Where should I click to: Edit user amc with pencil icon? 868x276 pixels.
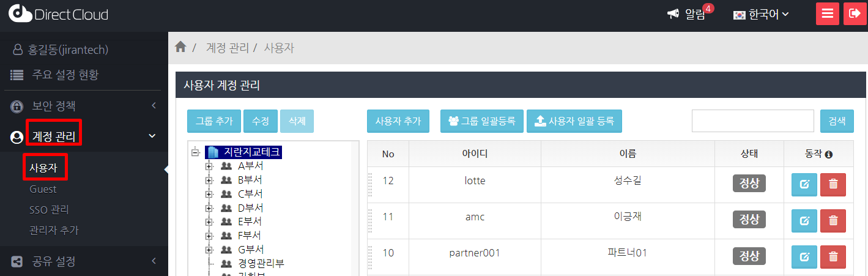tap(804, 221)
